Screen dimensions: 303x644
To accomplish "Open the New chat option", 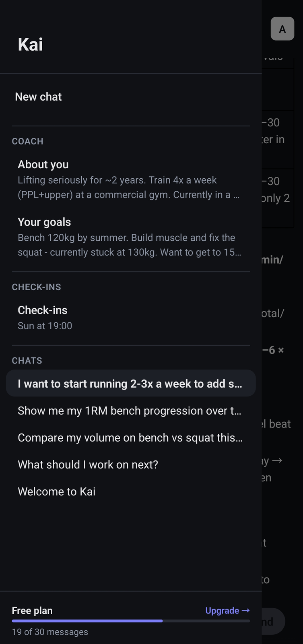I will click(38, 97).
